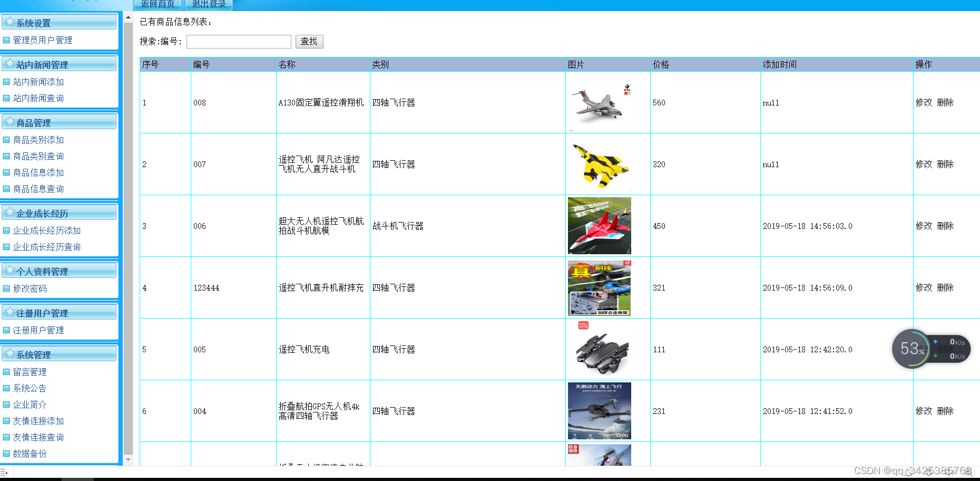
Task: Click the 53% floating speed widget
Action: click(x=931, y=349)
